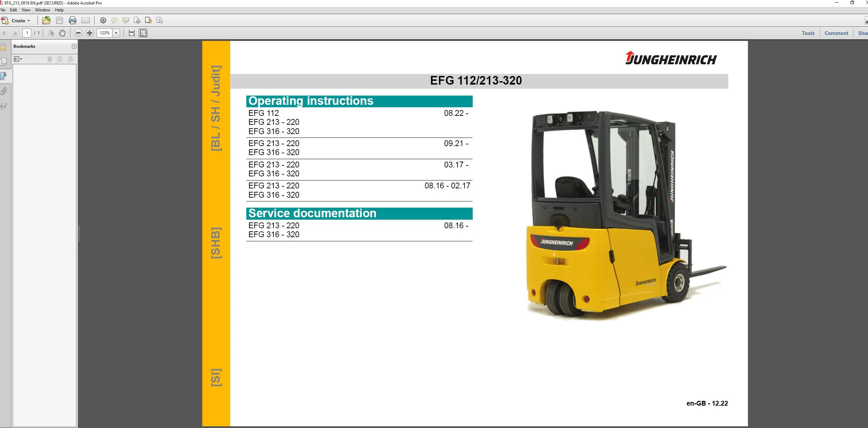The image size is (868, 428).
Task: Open the Window menu
Action: click(x=42, y=10)
